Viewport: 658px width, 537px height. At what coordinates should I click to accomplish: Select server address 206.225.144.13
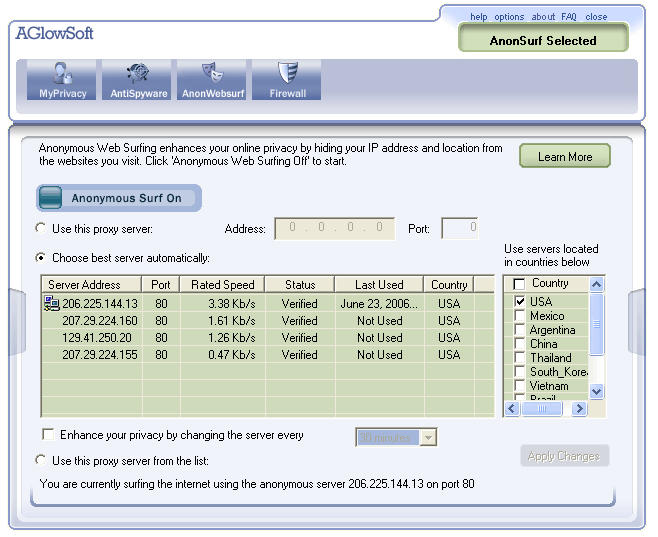tap(100, 303)
